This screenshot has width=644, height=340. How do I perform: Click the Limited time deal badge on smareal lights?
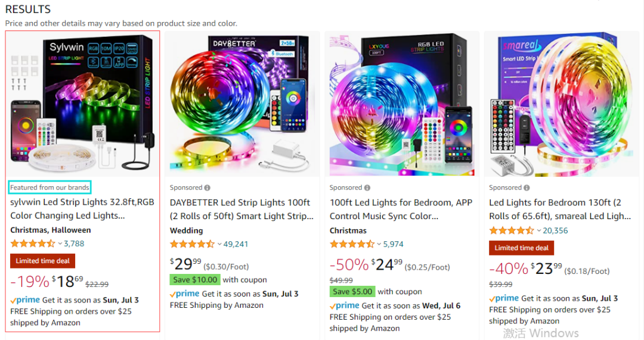521,248
